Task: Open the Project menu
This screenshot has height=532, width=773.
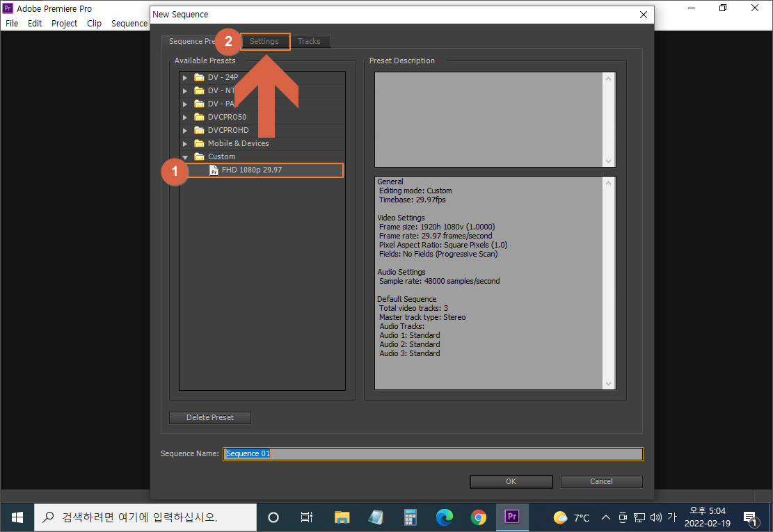Action: (x=64, y=23)
